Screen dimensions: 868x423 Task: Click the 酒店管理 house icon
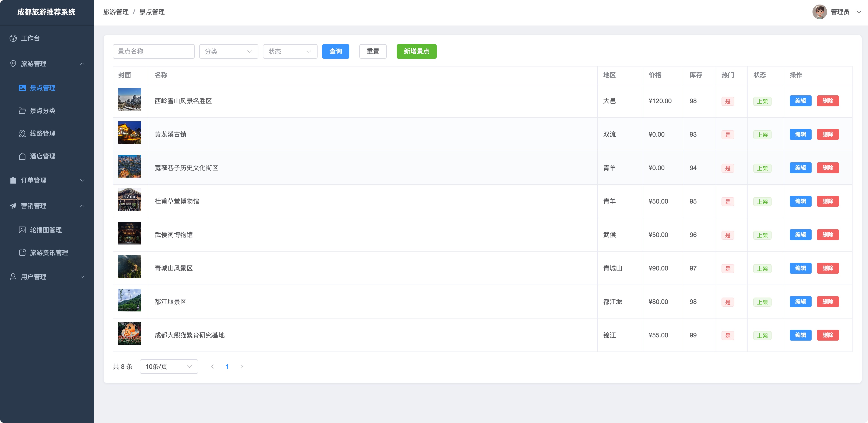pos(22,156)
